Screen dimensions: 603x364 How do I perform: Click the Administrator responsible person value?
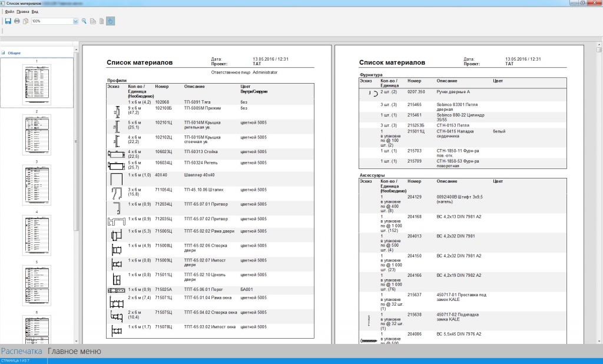[x=265, y=72]
